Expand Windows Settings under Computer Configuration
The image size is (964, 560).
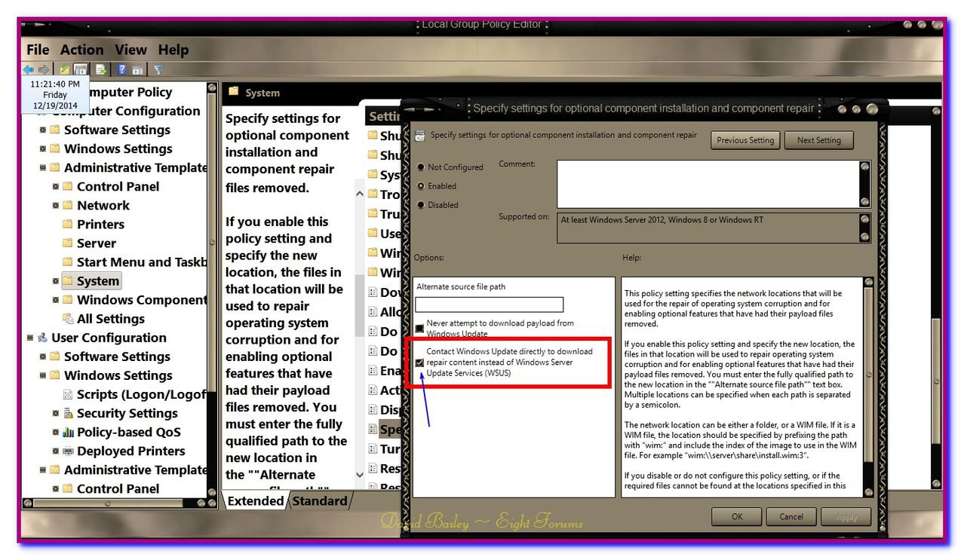pos(43,148)
